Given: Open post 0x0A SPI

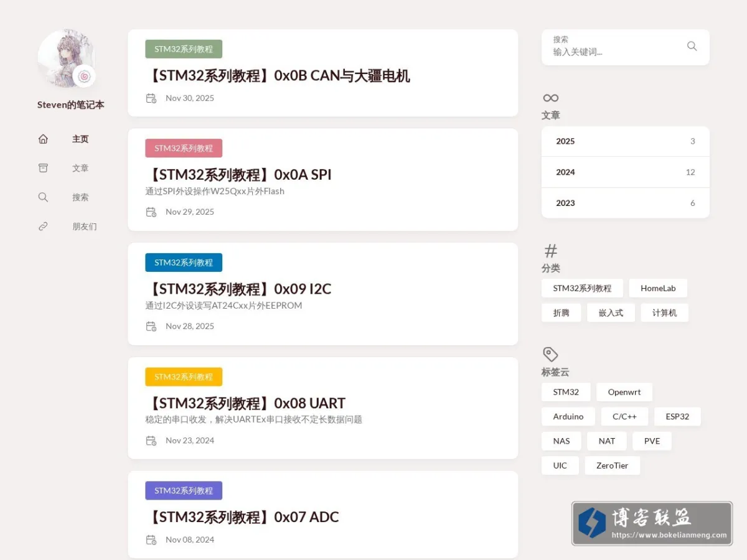Looking at the screenshot, I should tap(238, 175).
